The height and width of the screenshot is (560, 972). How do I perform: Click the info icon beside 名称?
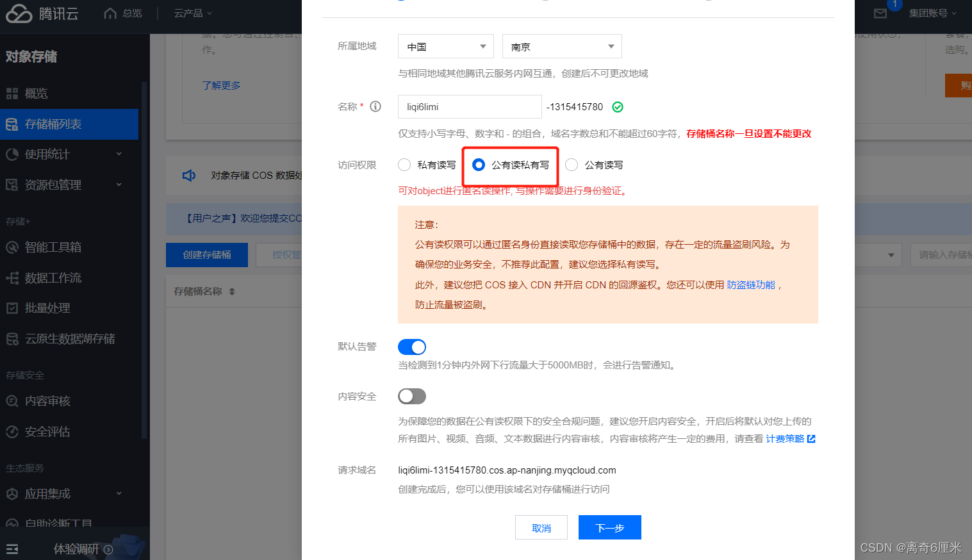(375, 106)
